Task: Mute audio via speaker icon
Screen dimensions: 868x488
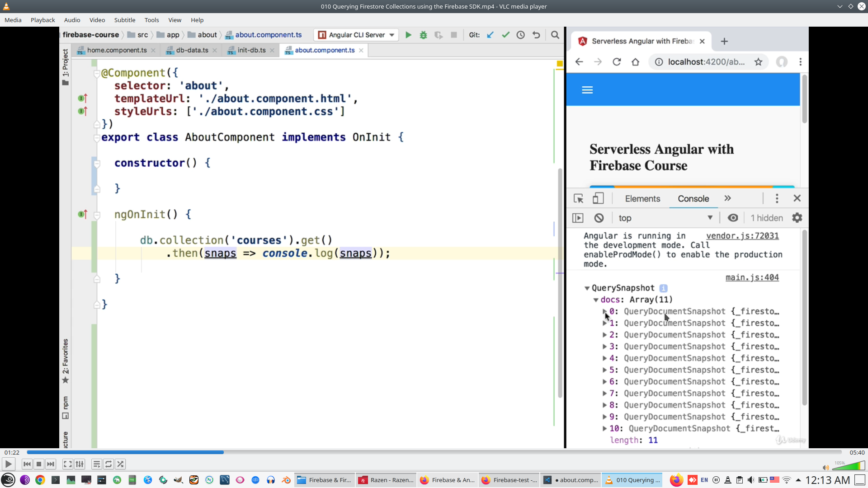Action: [826, 468]
